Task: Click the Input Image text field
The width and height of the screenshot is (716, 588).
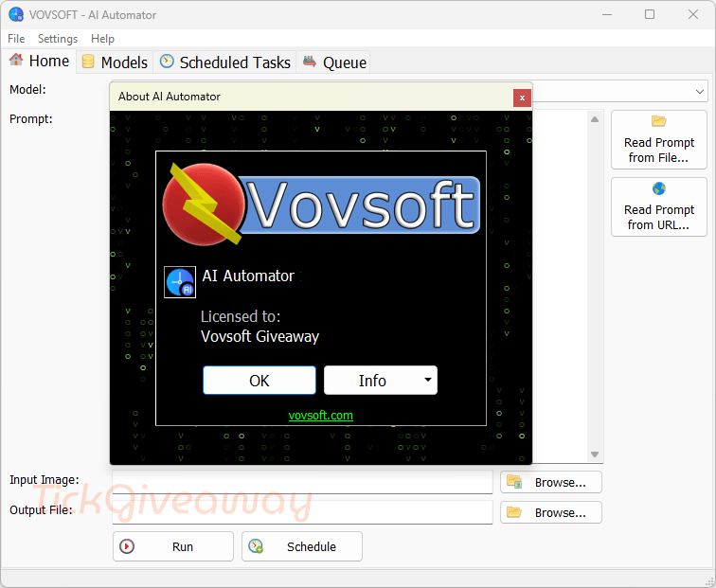Action: point(302,482)
